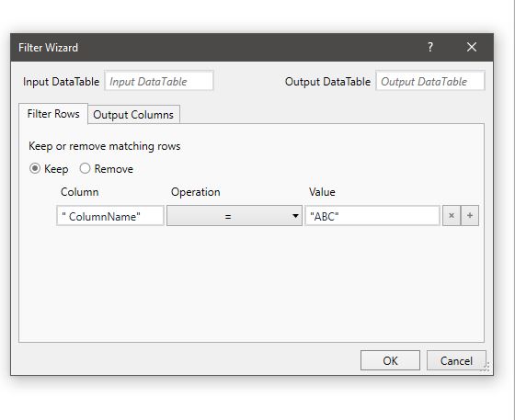Click the resize grip at dialog corner
Viewport: 515px width, 420px height.
pos(486,368)
